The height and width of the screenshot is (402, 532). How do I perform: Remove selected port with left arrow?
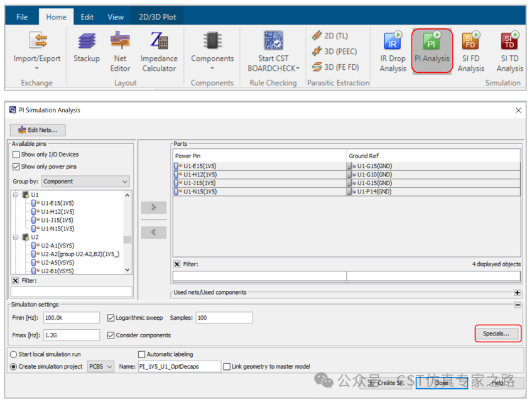coord(154,232)
